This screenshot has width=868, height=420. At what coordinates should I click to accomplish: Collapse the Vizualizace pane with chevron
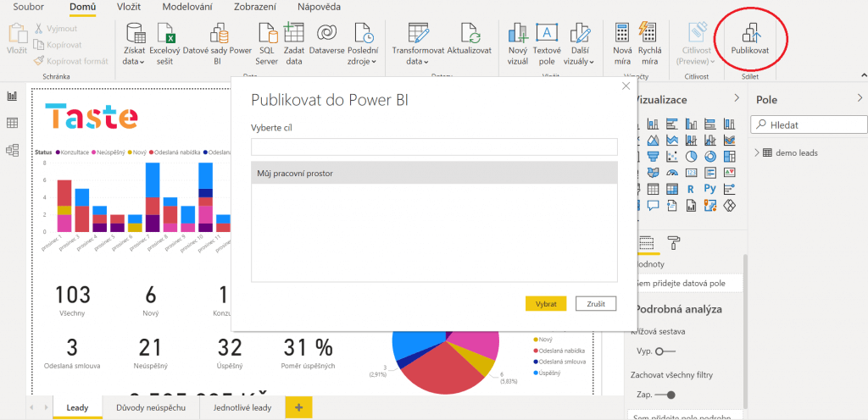(x=735, y=99)
